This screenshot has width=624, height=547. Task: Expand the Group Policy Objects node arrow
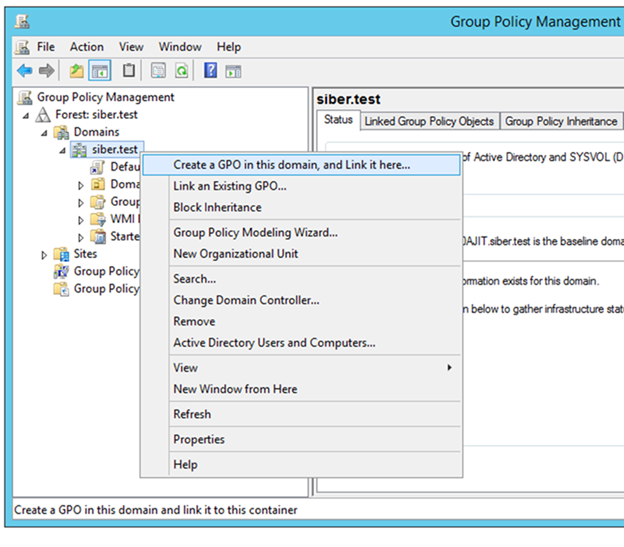click(81, 203)
